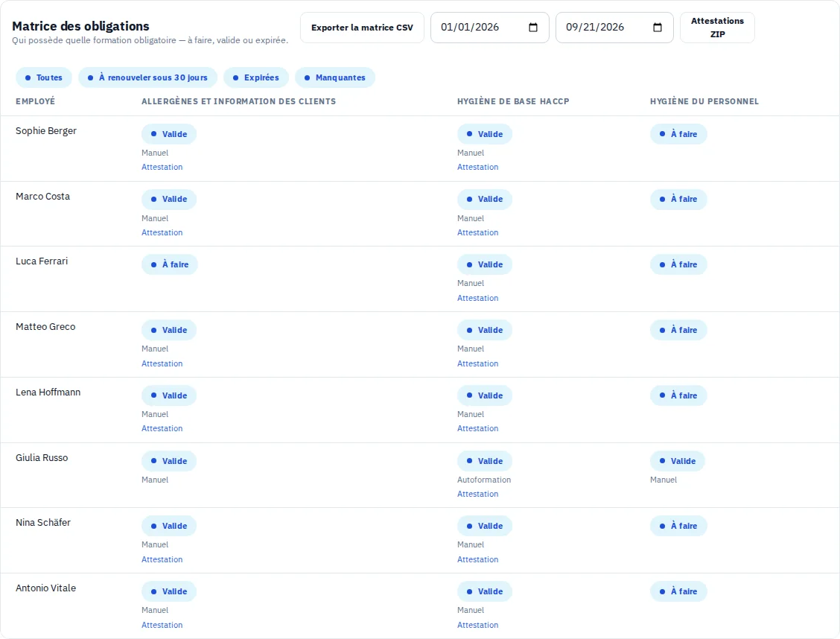Open Sophie Berger's Allergènes attestation link
840x639 pixels.
(162, 167)
